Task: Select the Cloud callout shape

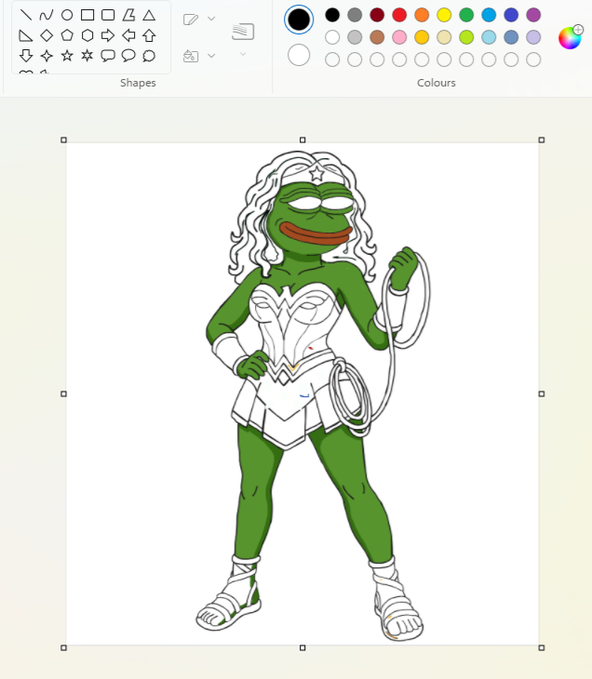Action: (149, 56)
